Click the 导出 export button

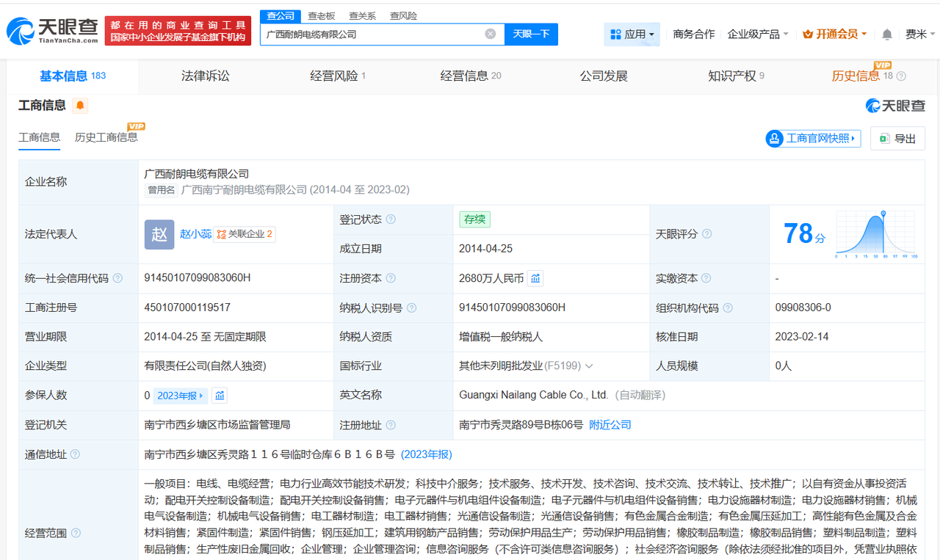[897, 139]
